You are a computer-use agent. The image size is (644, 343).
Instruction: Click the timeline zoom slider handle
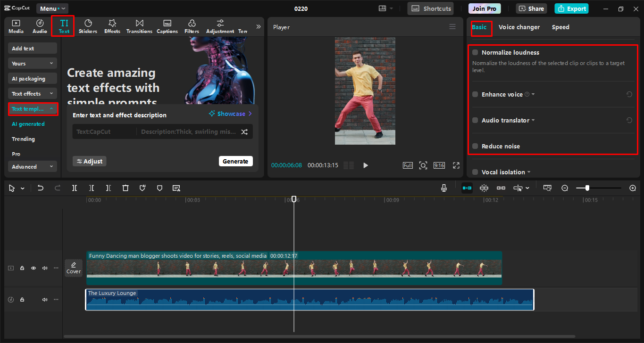click(x=587, y=188)
